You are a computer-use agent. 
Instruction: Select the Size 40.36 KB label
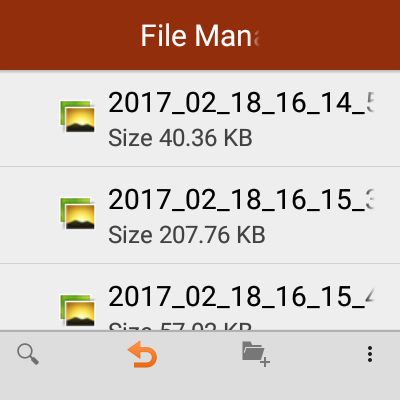point(180,138)
